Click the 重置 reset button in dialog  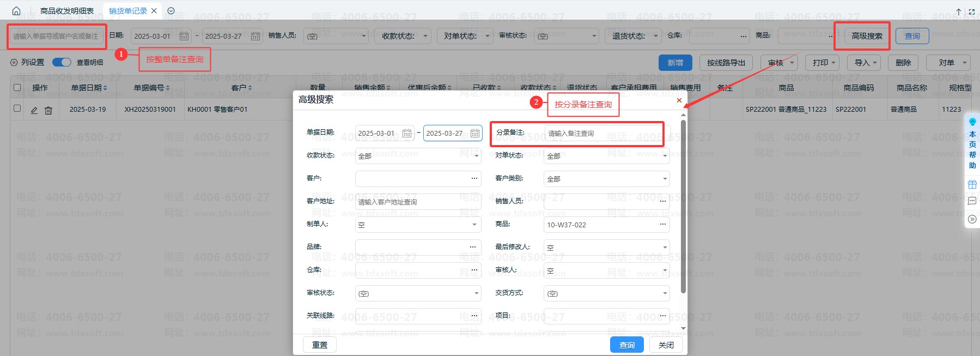pos(320,345)
